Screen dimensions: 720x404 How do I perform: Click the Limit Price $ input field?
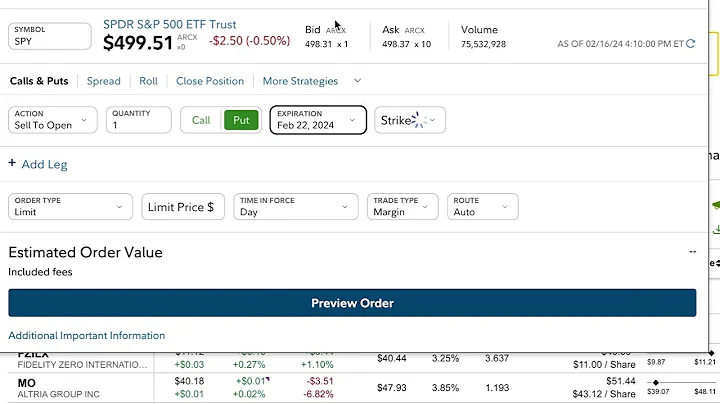(x=183, y=207)
